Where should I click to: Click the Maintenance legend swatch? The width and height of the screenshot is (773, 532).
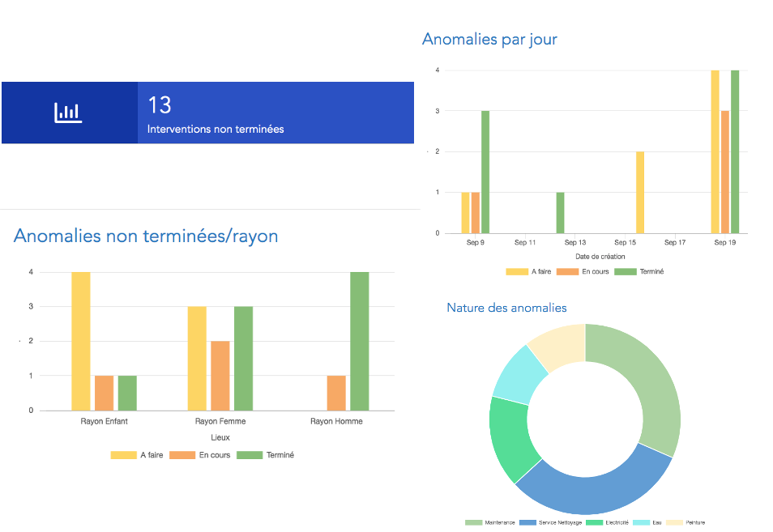(473, 522)
